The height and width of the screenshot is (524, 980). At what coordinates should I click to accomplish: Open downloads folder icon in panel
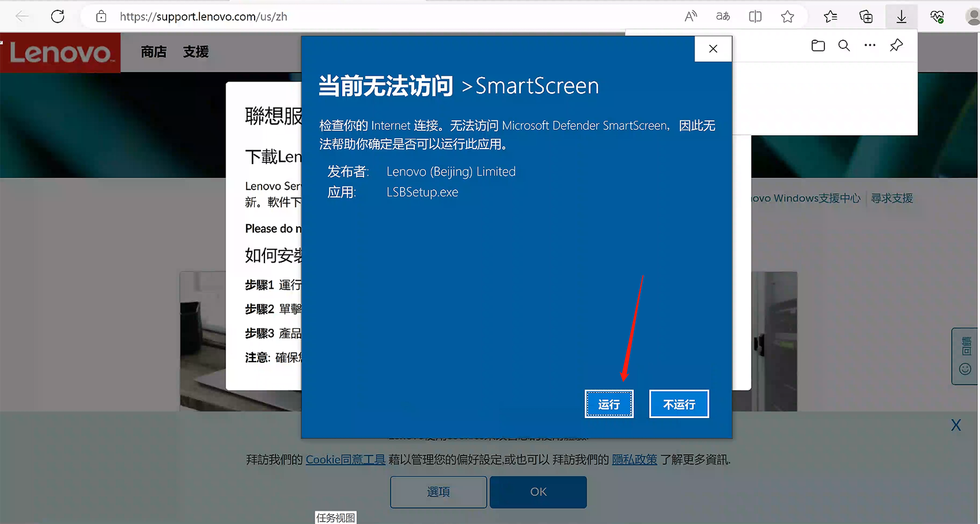pyautogui.click(x=818, y=45)
